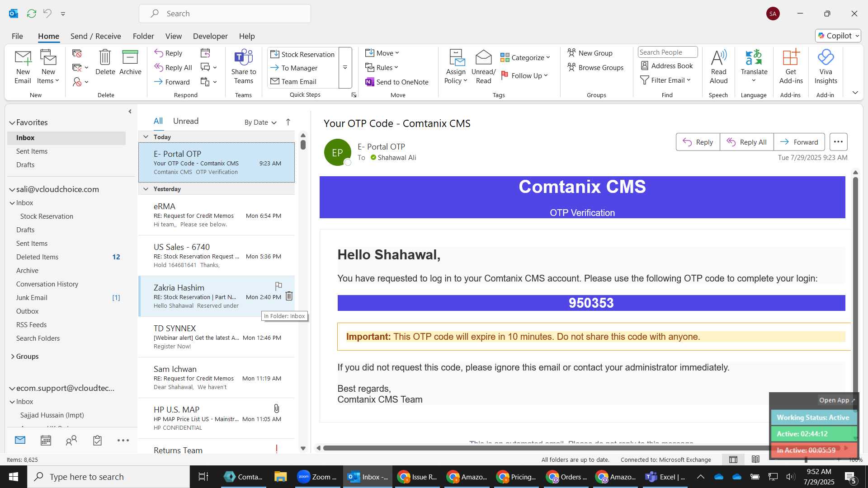Image resolution: width=868 pixels, height=488 pixels.
Task: Open the View tab
Action: click(174, 36)
